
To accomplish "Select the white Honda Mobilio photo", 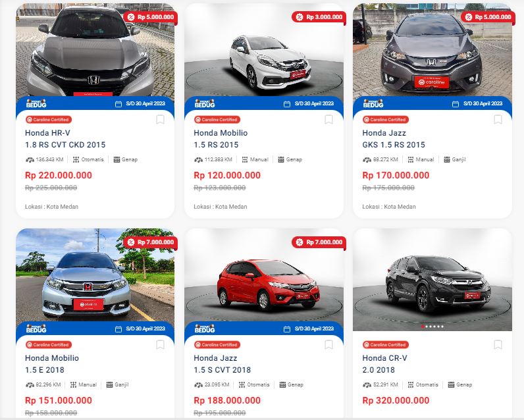I will pyautogui.click(x=264, y=50).
